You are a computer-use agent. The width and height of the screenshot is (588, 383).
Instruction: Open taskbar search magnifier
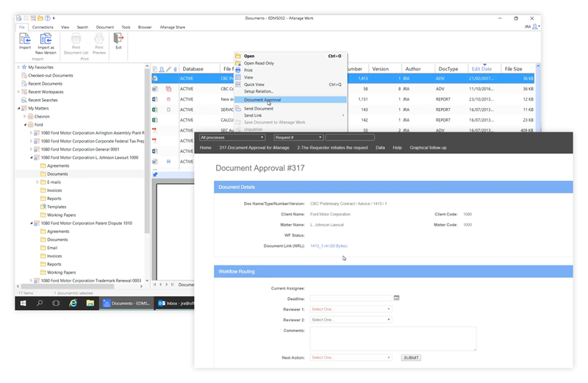40,303
